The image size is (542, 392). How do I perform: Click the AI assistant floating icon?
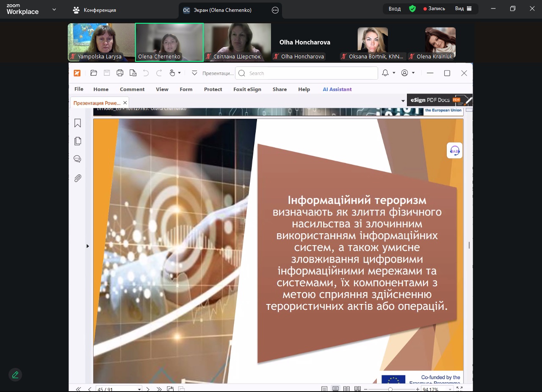tap(454, 151)
